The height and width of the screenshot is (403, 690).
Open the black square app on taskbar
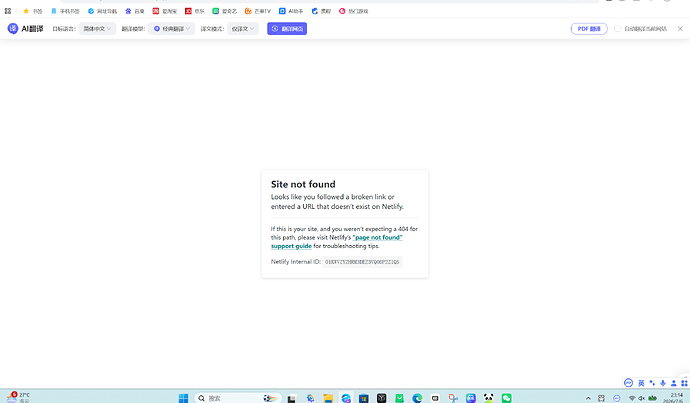tap(382, 398)
